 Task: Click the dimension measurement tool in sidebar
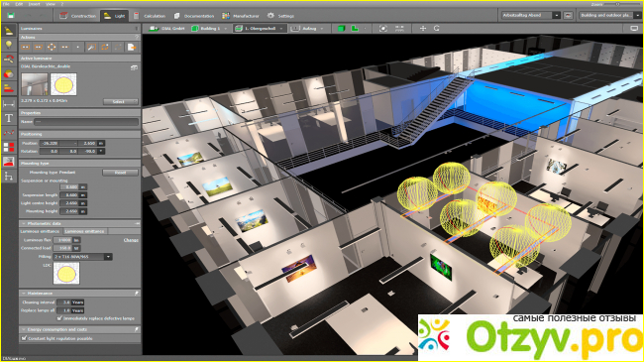click(x=9, y=104)
